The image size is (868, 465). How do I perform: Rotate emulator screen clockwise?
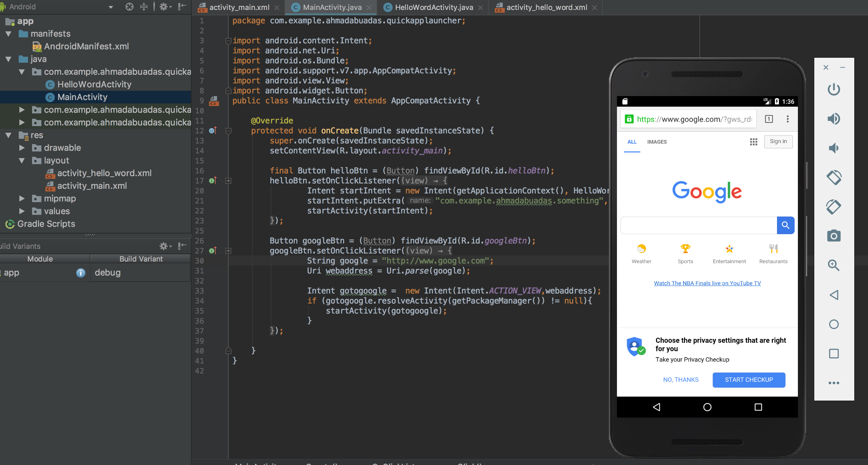coord(834,207)
